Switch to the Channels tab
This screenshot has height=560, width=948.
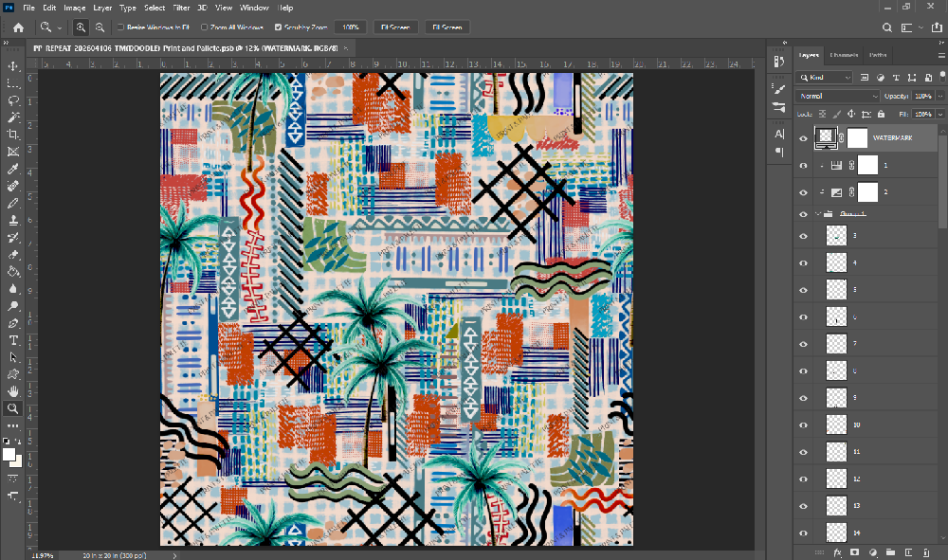[x=844, y=55]
